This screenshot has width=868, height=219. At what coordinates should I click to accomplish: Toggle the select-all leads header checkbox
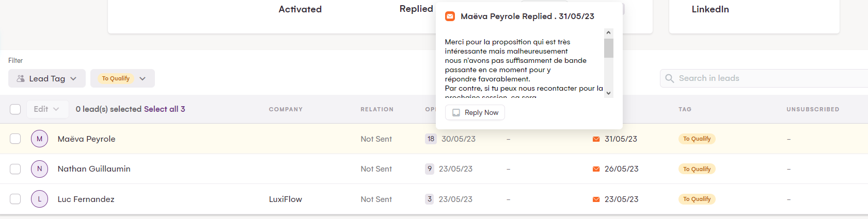(15, 109)
